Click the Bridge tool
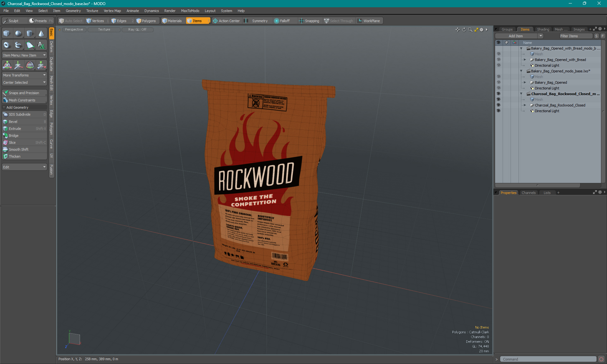Viewport: 607px width, 364px height. click(24, 136)
